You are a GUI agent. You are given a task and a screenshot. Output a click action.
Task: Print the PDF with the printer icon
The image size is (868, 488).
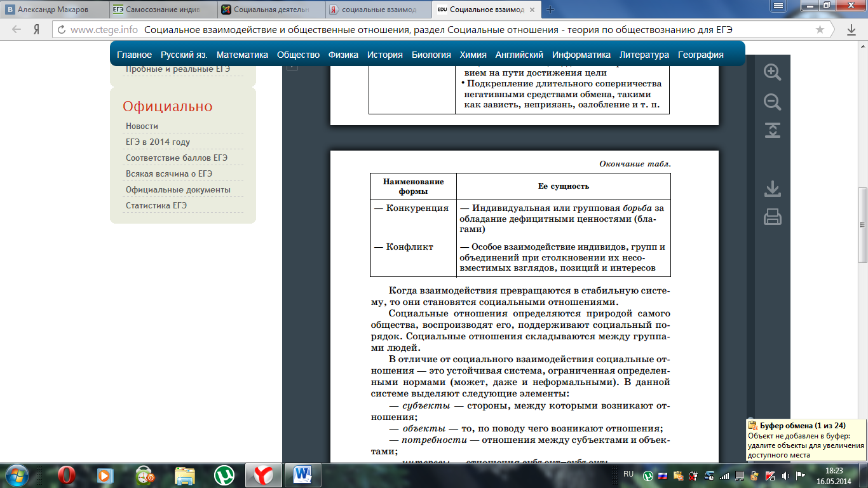click(772, 217)
